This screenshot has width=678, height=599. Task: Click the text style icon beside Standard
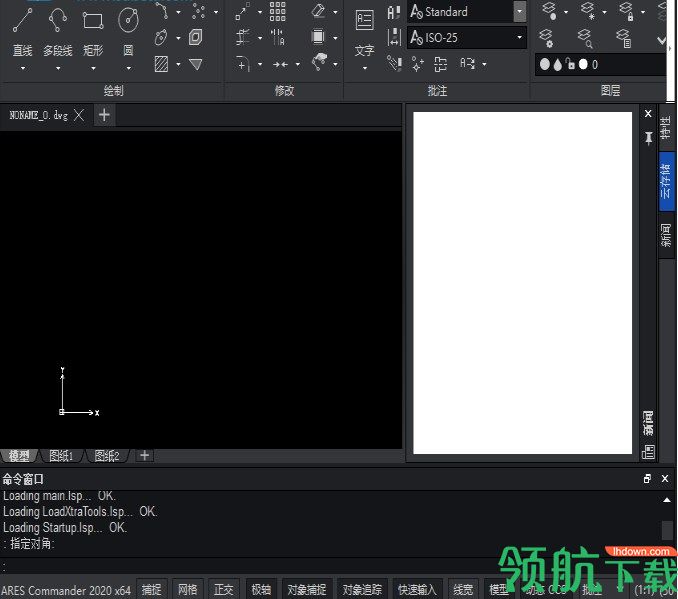tap(394, 12)
